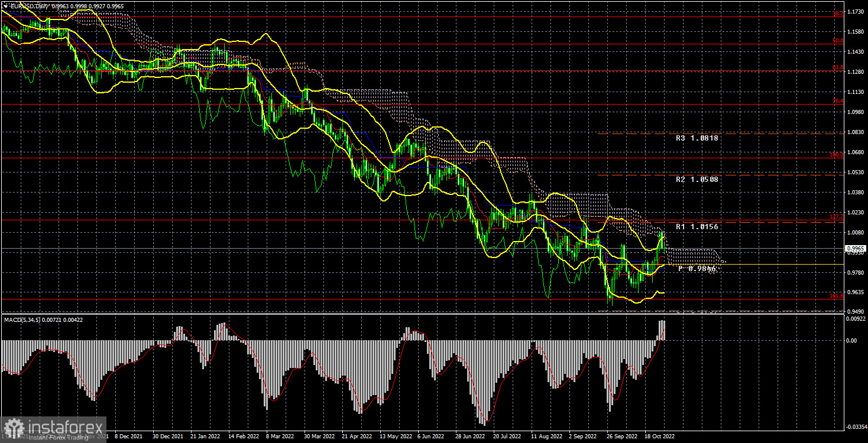Viewport: 868px width, 443px height.
Task: Click the 28 Jun 2022 date label
Action: (471, 437)
